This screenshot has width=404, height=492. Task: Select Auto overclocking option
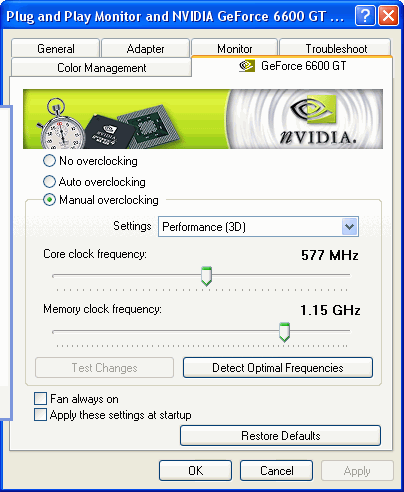click(x=49, y=182)
